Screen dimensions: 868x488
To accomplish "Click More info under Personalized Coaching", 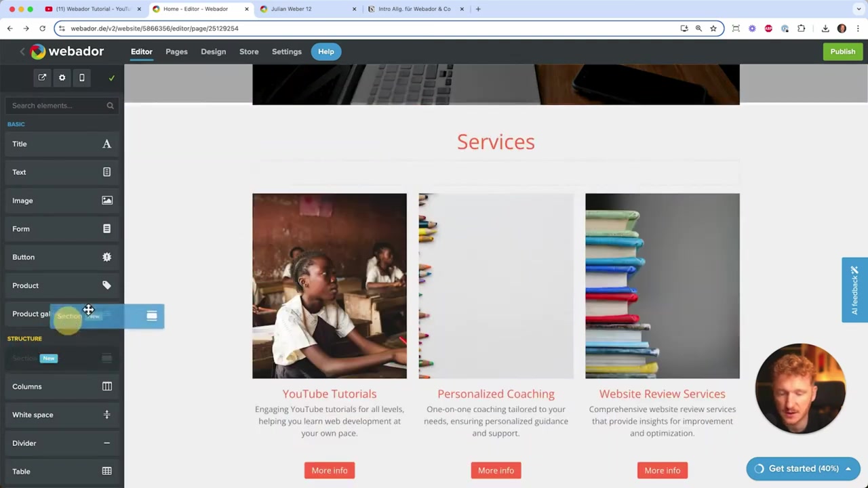I will (496, 470).
